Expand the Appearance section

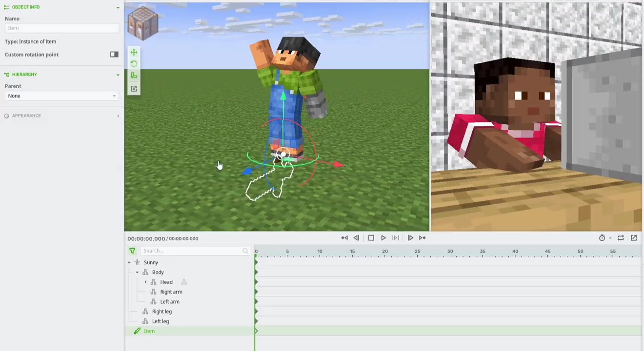(x=118, y=116)
